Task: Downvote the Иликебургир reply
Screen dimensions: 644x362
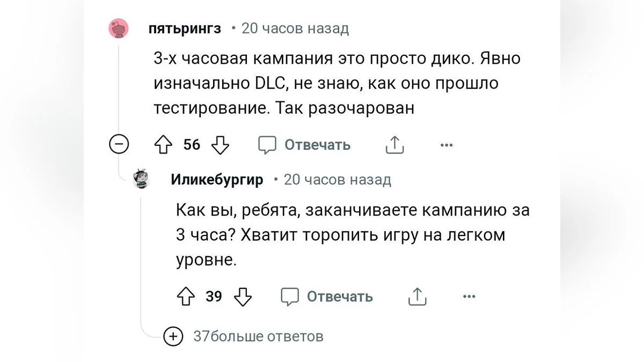Action: [243, 296]
